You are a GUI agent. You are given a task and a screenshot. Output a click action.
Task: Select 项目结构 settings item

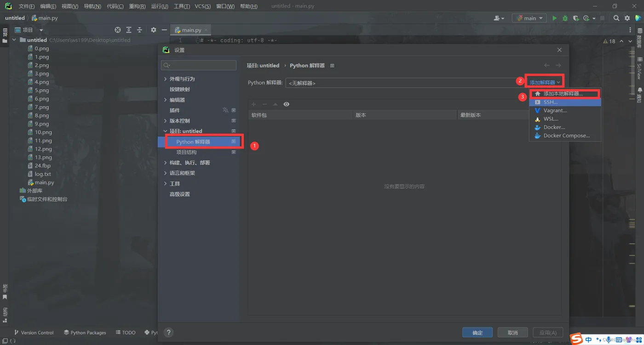pyautogui.click(x=186, y=153)
